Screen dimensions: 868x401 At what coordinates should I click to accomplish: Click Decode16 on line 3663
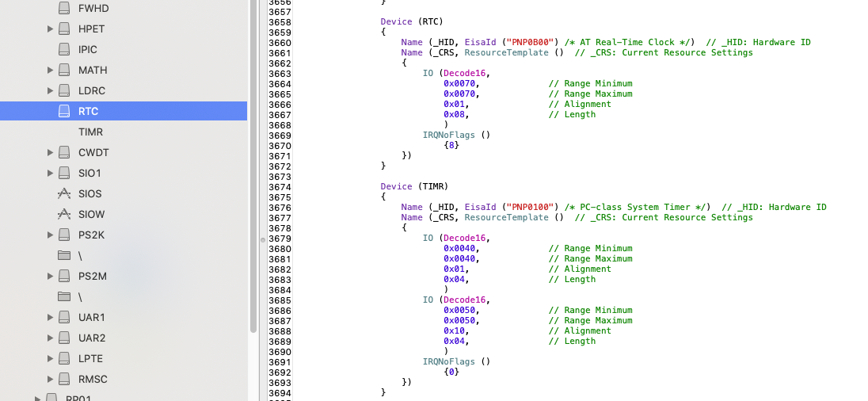pos(464,73)
